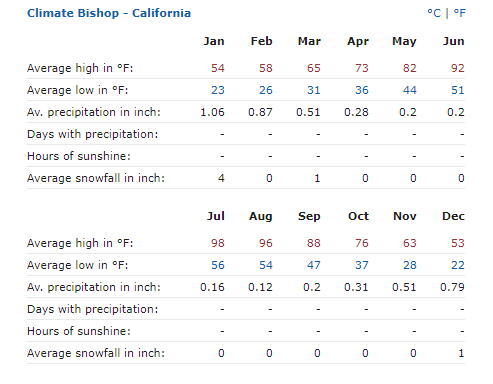Click the December snowfall value 1
Screen dimensions: 493x384
461,353
